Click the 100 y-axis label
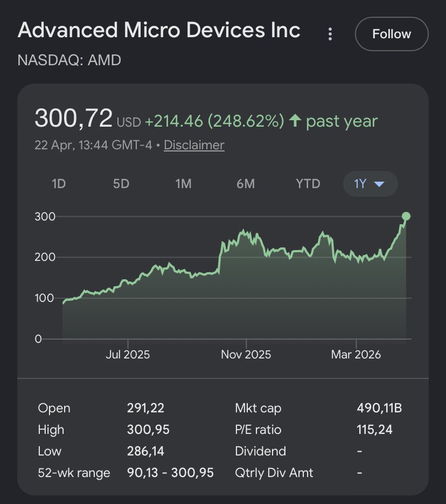Screen dimensions: 446x504 tap(44, 298)
